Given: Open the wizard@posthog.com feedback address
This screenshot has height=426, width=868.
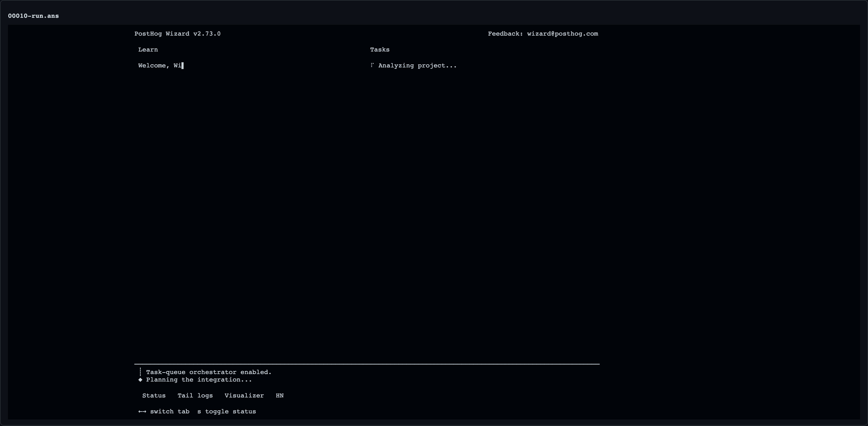Looking at the screenshot, I should point(562,34).
